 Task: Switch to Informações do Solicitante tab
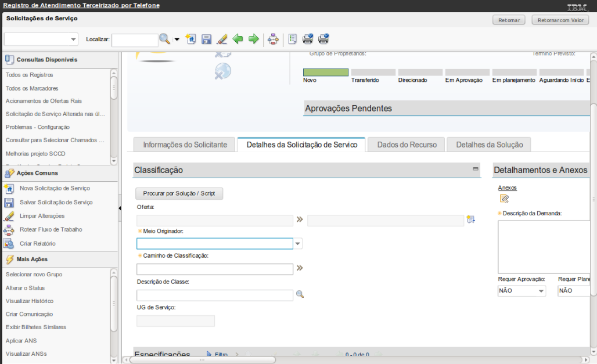pos(185,145)
